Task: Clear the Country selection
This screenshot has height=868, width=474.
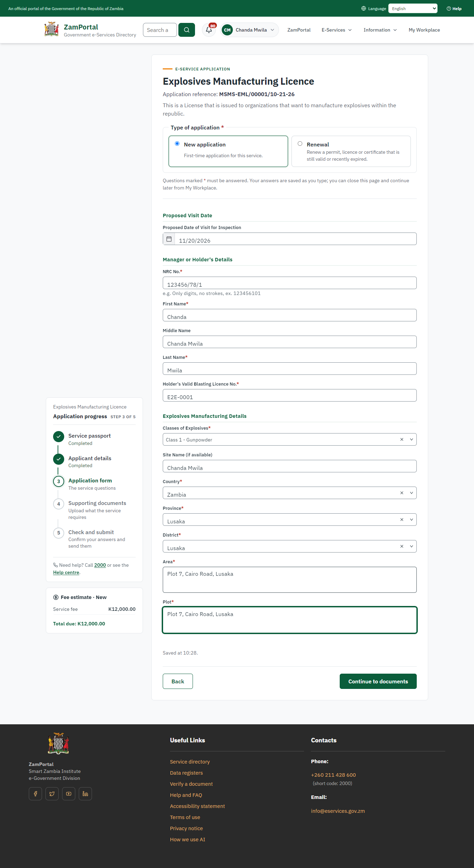Action: click(x=402, y=493)
